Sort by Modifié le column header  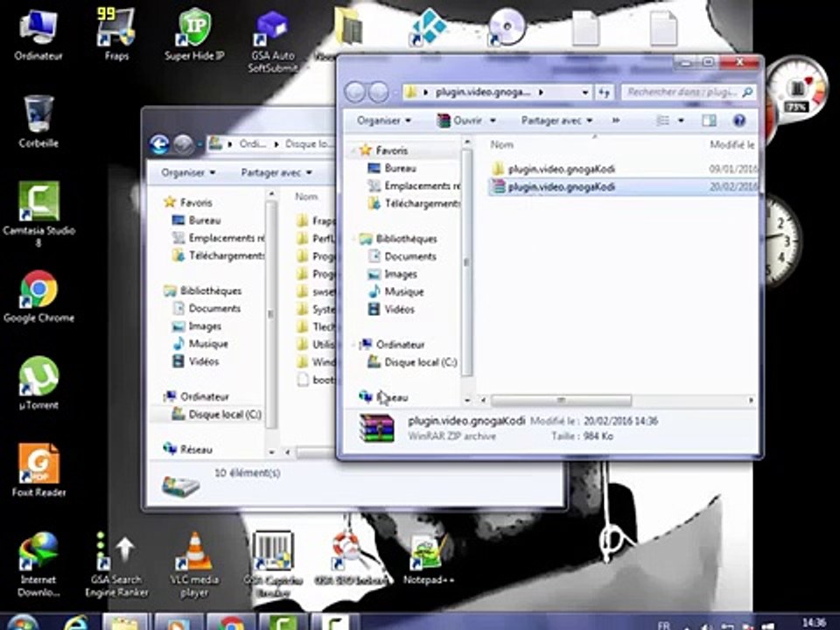click(x=731, y=144)
